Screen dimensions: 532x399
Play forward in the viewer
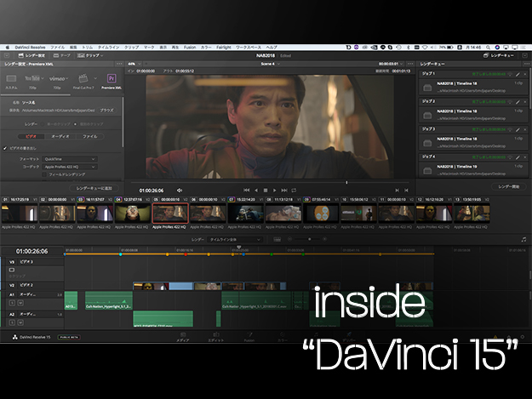click(274, 191)
